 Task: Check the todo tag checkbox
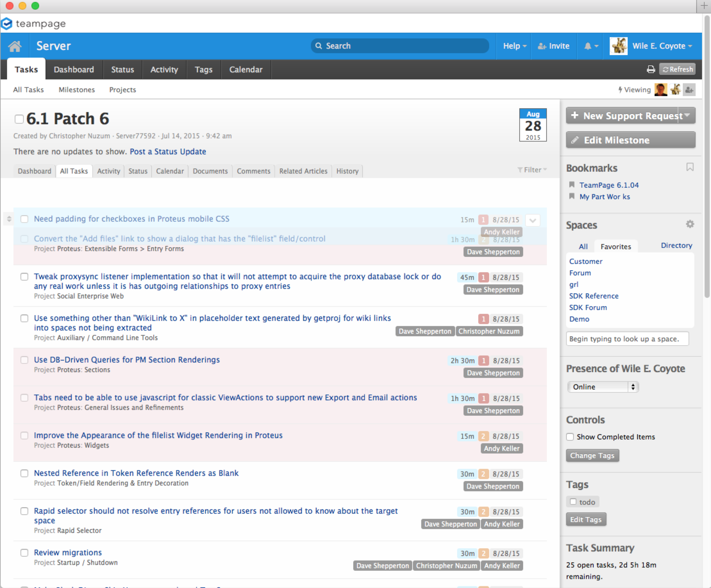tap(573, 502)
